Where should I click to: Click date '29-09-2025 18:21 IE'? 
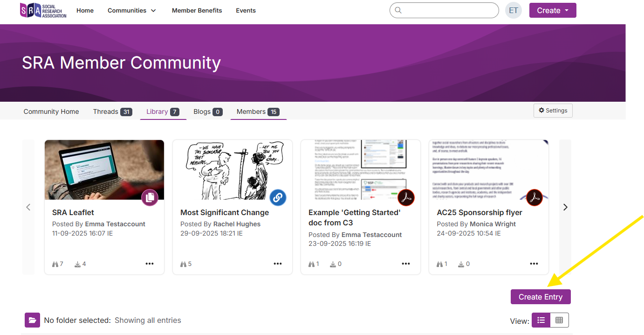(x=212, y=233)
